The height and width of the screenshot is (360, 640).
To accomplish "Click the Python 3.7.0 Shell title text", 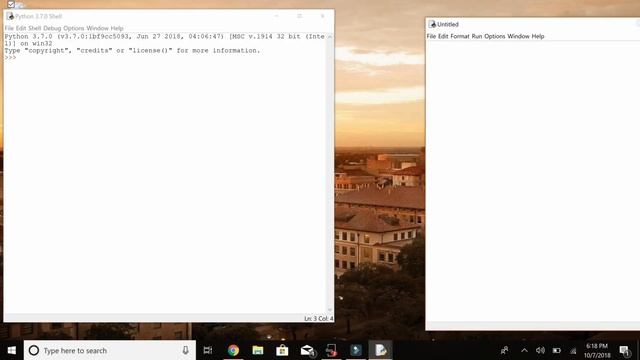I will [39, 16].
